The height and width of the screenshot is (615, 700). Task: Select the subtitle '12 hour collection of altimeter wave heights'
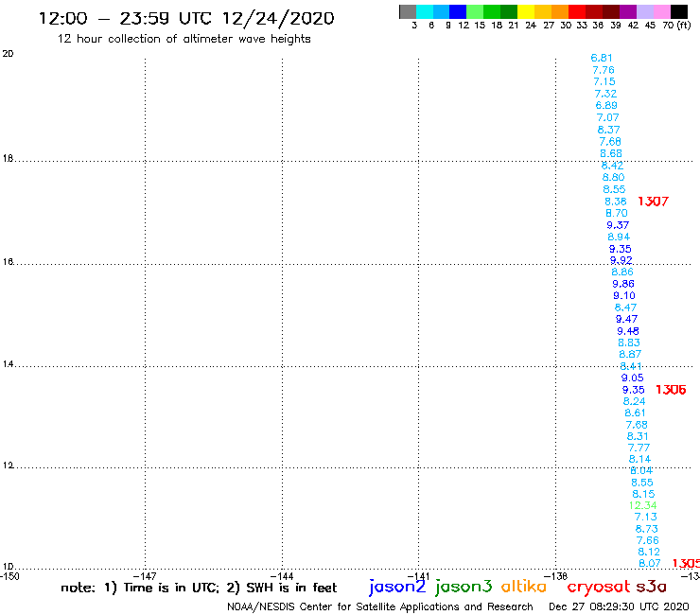click(184, 39)
